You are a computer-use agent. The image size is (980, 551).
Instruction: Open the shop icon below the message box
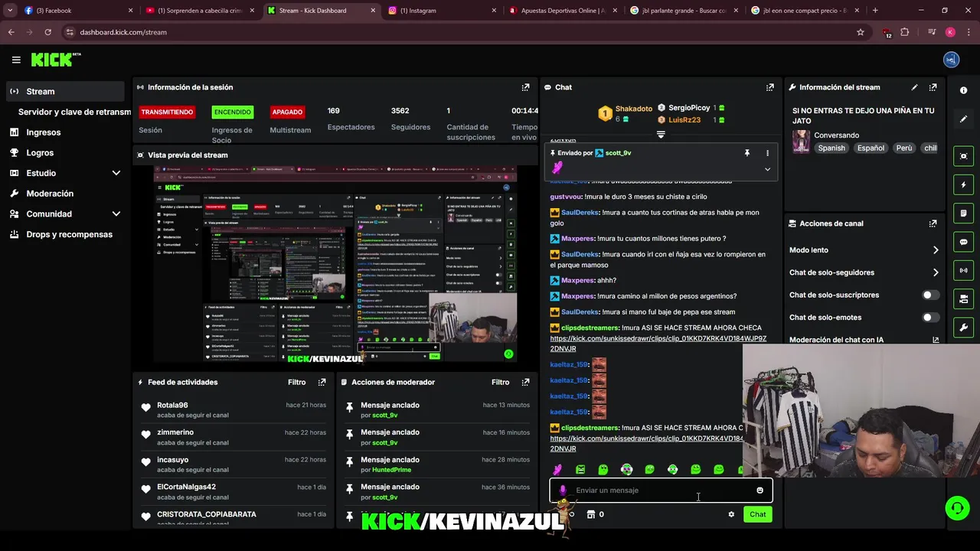coord(590,514)
